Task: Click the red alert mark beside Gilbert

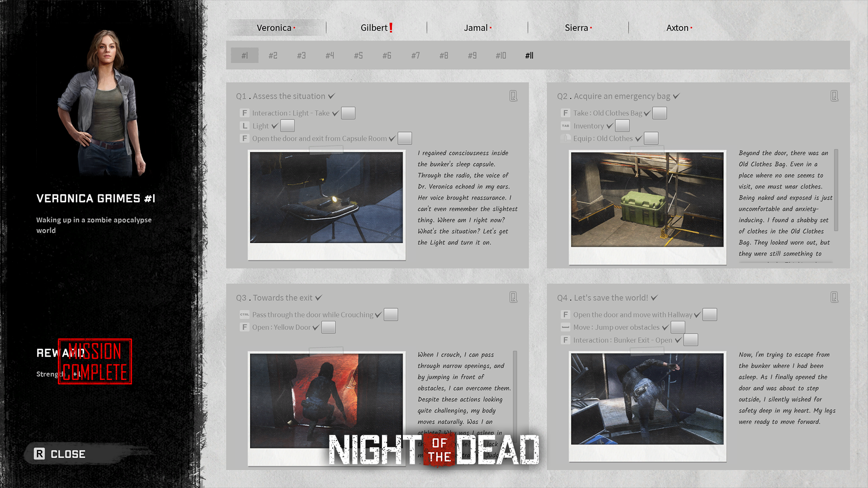Action: point(391,28)
